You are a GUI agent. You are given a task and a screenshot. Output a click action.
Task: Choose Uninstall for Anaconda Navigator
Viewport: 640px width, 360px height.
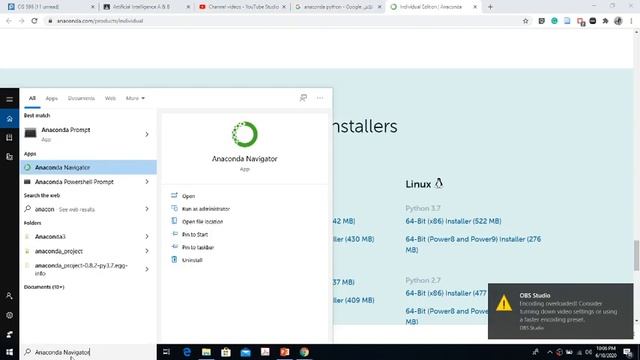tap(192, 260)
